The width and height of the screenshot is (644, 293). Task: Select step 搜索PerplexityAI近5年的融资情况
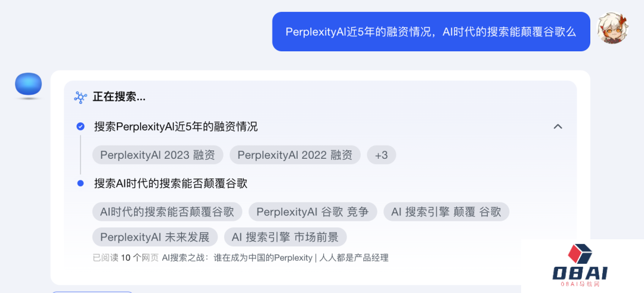coord(176,127)
